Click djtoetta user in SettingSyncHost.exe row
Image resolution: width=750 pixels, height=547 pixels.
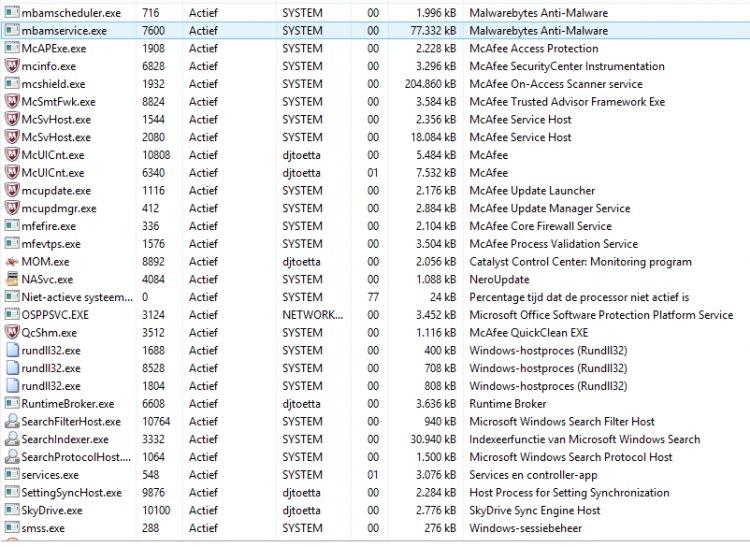pos(301,492)
